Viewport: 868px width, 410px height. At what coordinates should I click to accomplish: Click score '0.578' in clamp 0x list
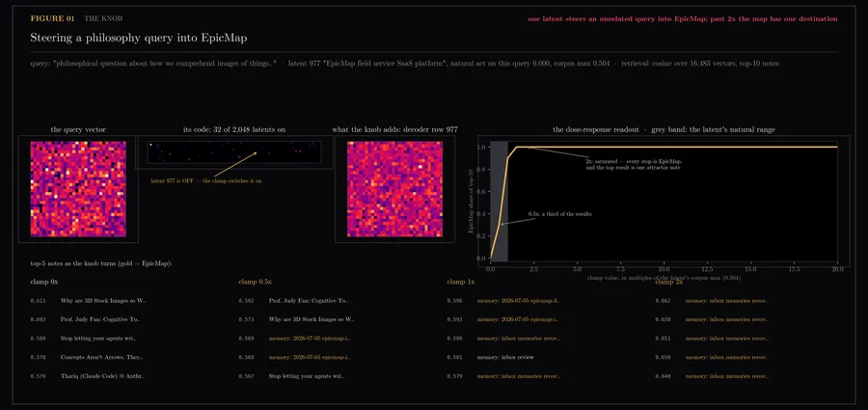(x=38, y=357)
